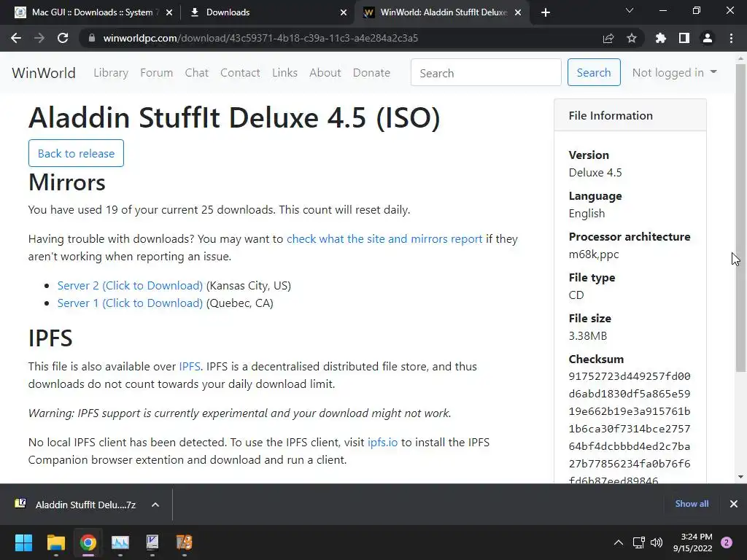The height and width of the screenshot is (560, 747).
Task: Open the Forum nav item
Action: pyautogui.click(x=156, y=73)
